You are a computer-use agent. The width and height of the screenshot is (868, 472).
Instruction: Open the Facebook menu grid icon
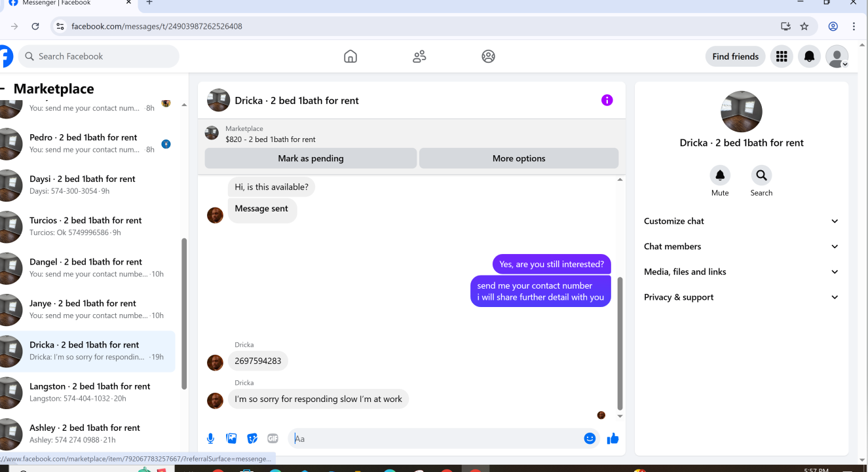tap(782, 56)
